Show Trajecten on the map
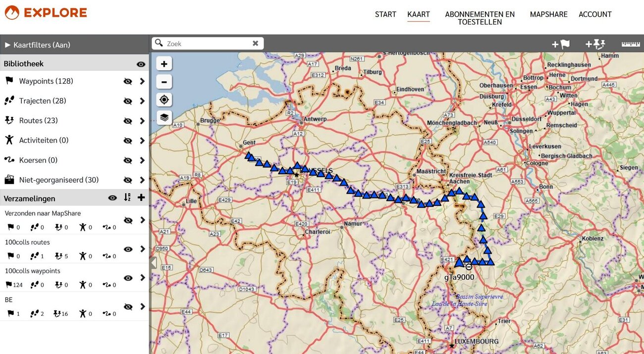 coord(128,101)
